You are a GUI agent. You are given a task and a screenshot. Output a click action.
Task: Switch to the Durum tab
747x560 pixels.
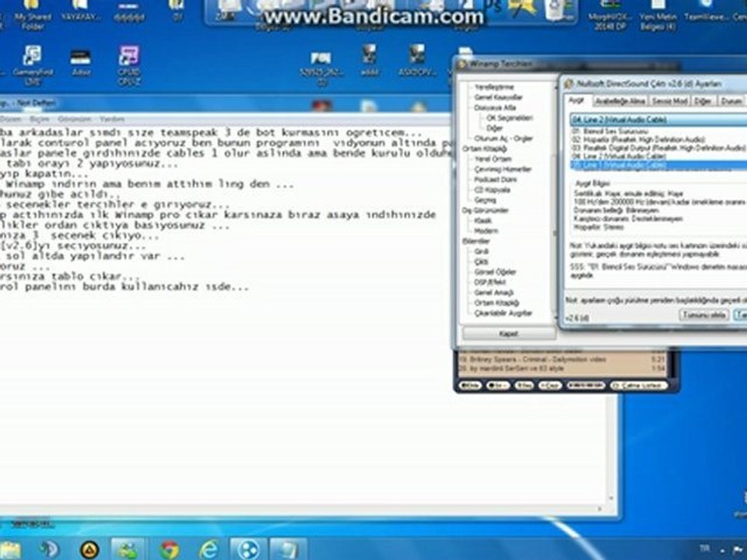click(x=731, y=101)
